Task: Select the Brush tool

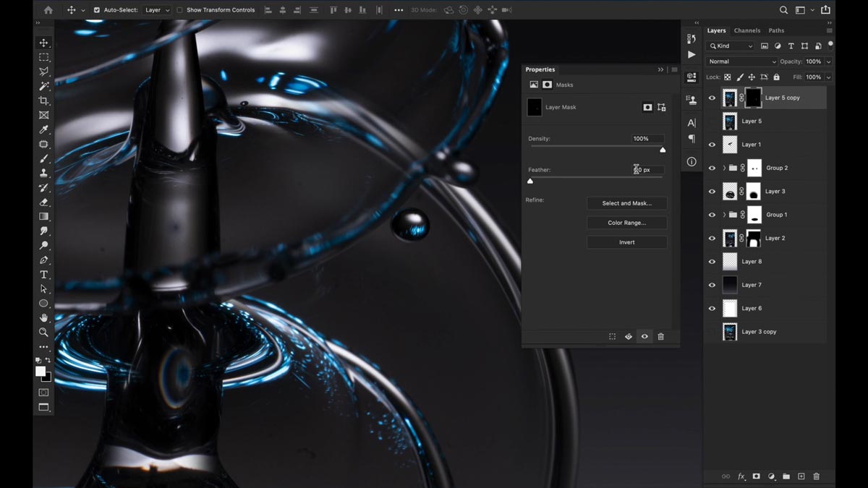Action: (x=44, y=158)
